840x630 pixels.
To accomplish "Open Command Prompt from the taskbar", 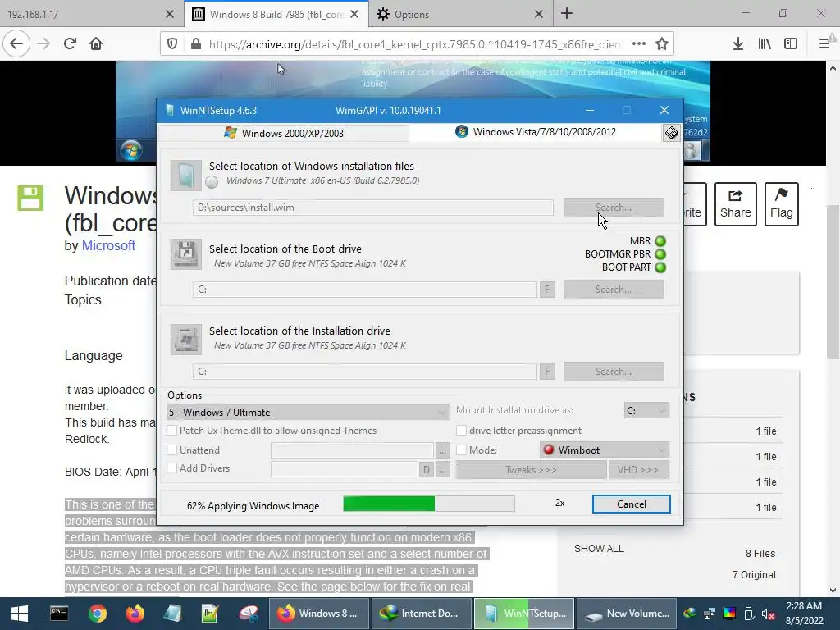I will tap(59, 614).
